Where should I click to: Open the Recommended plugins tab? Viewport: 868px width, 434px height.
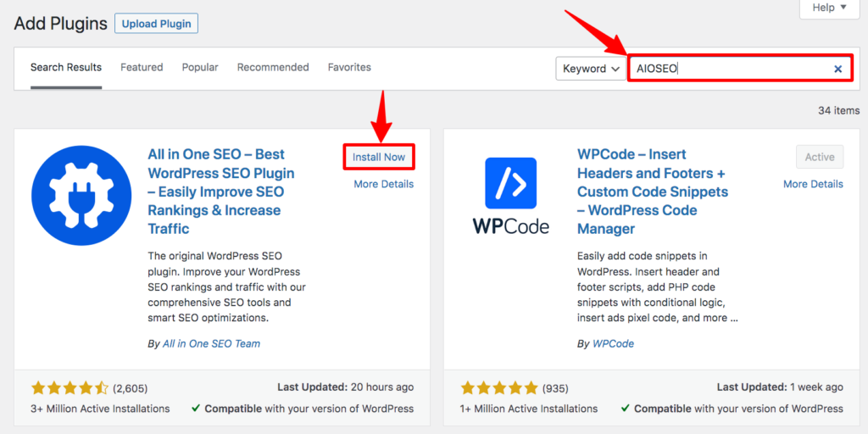[x=273, y=68]
